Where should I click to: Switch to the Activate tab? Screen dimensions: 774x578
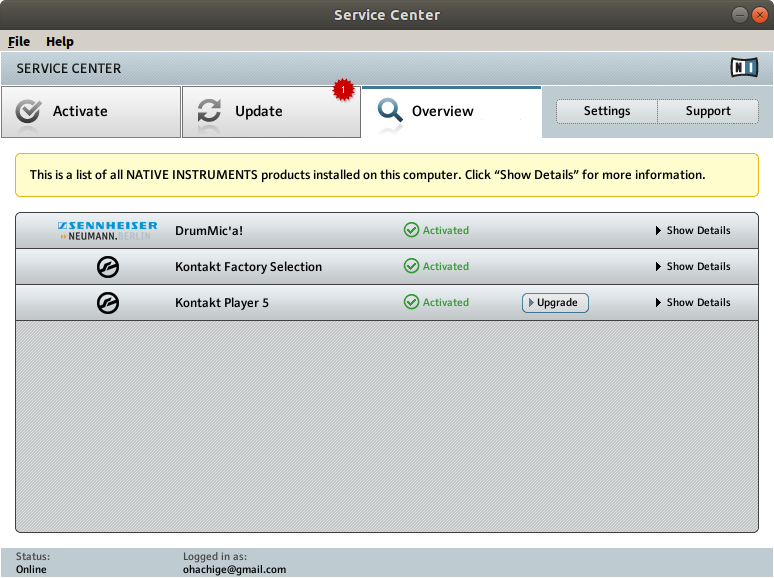click(x=91, y=112)
